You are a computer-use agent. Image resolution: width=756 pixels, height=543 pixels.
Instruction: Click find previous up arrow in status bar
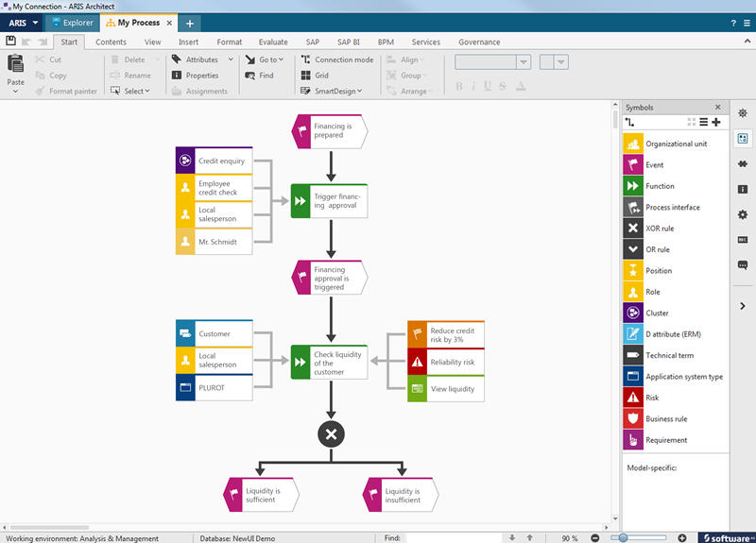tap(529, 537)
